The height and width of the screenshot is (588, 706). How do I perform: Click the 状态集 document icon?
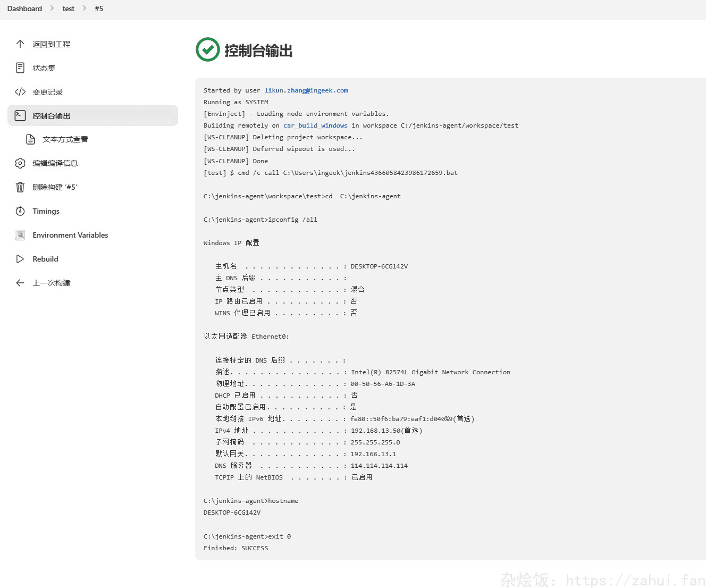pyautogui.click(x=20, y=68)
